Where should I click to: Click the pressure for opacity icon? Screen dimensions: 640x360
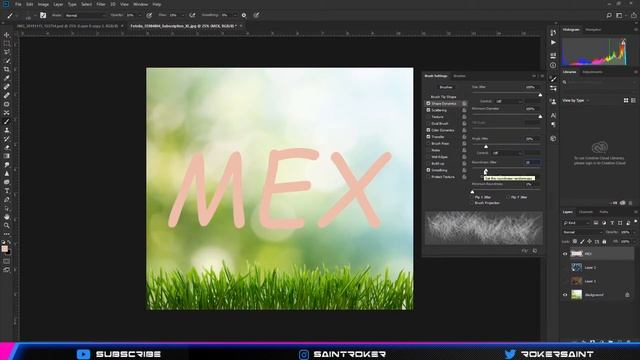tap(149, 15)
